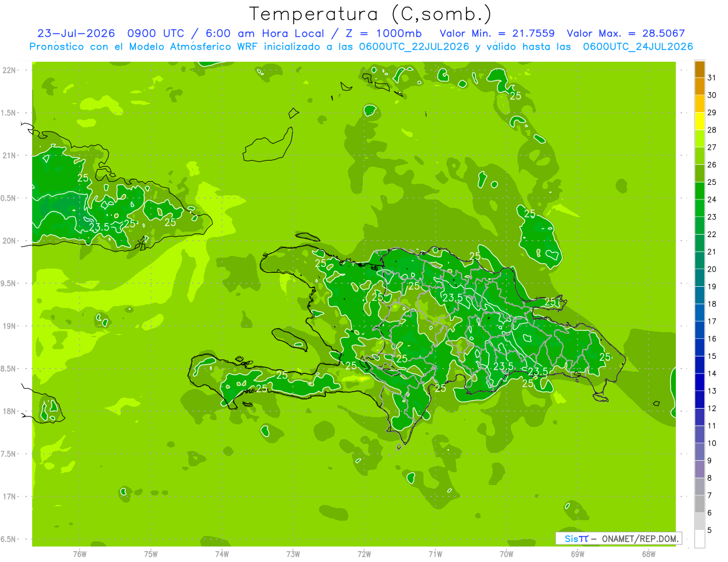Click the '73W' longitude axis label
This screenshot has width=728, height=562.
293,554
